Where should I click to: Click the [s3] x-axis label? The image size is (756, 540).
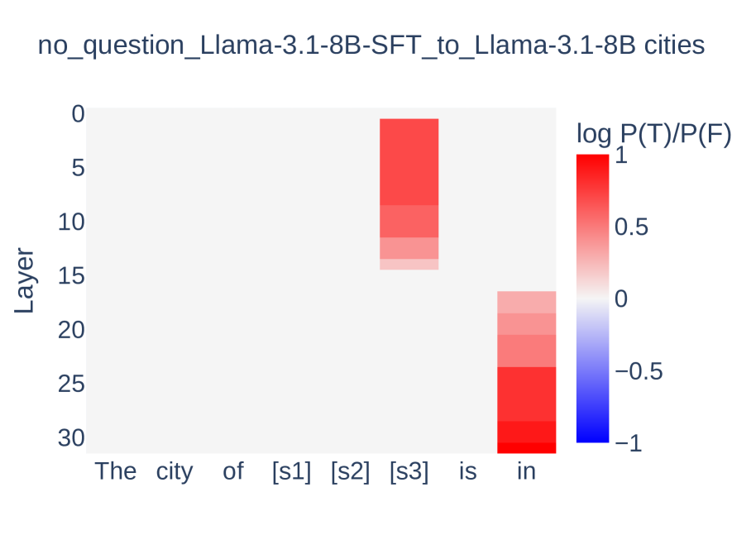coord(409,471)
